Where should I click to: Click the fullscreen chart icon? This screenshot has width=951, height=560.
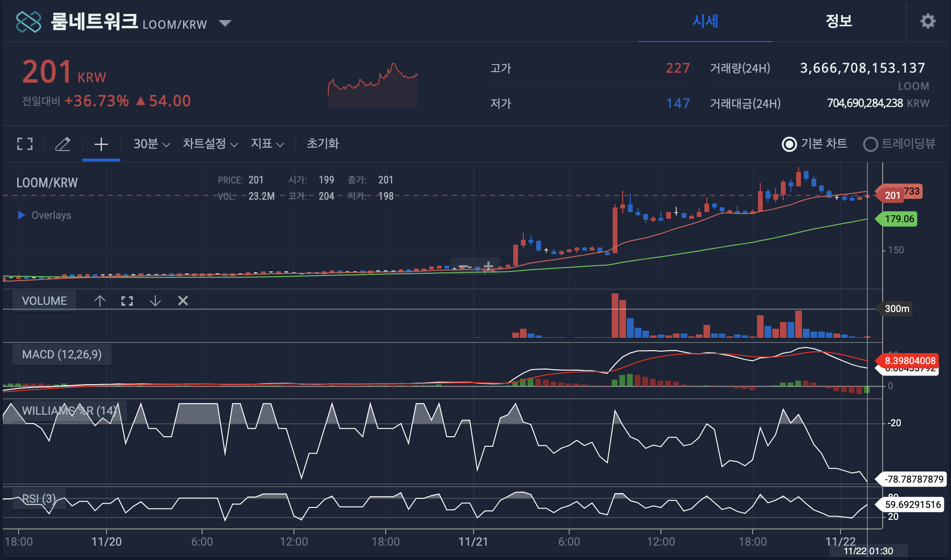click(x=25, y=144)
